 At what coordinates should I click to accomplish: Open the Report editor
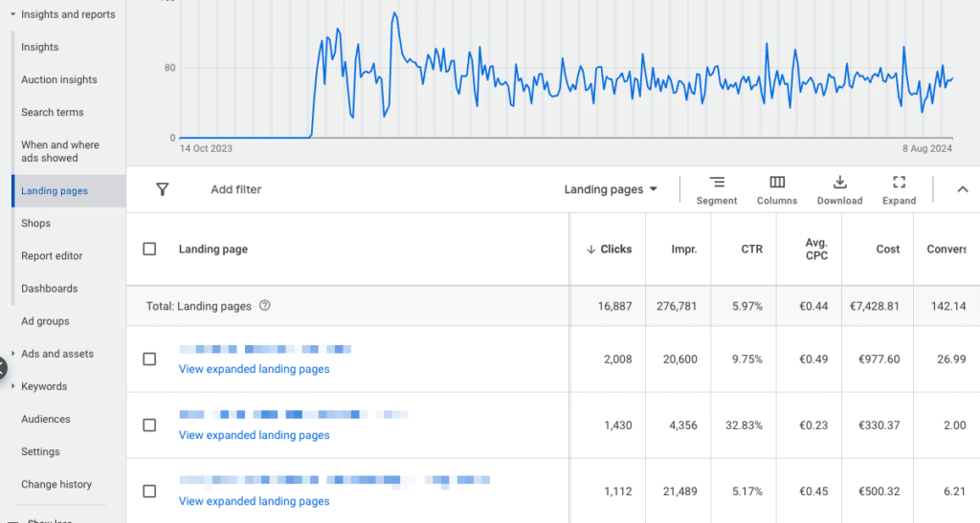pyautogui.click(x=52, y=255)
